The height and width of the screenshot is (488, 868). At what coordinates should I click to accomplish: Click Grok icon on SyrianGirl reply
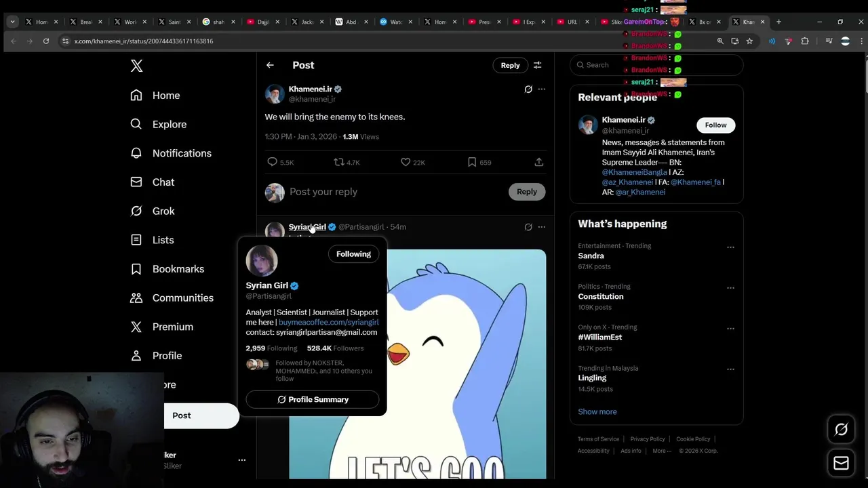point(528,227)
